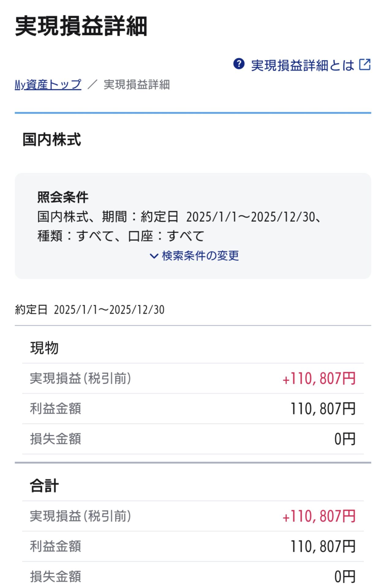
Task: Select the 国内株式 section heading
Action: click(52, 140)
